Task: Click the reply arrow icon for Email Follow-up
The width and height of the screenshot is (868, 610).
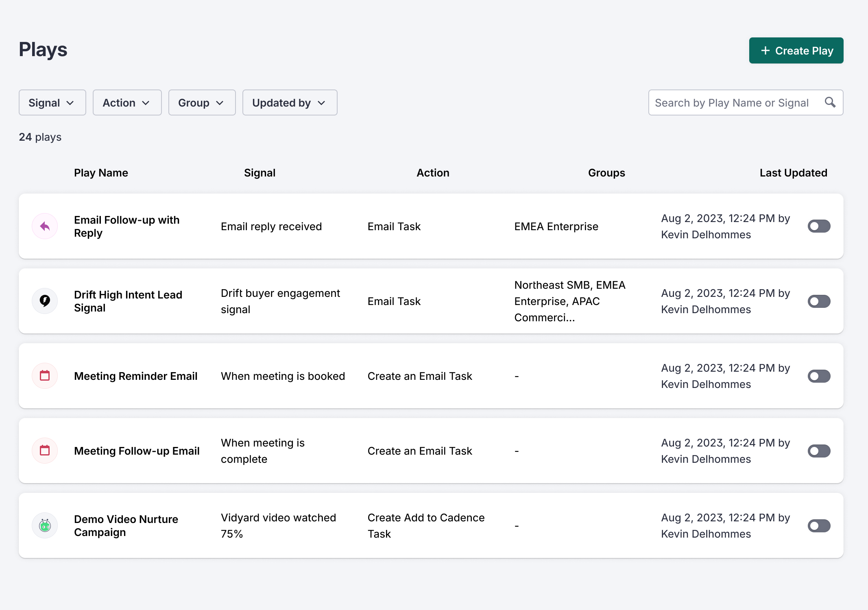Action: tap(45, 226)
